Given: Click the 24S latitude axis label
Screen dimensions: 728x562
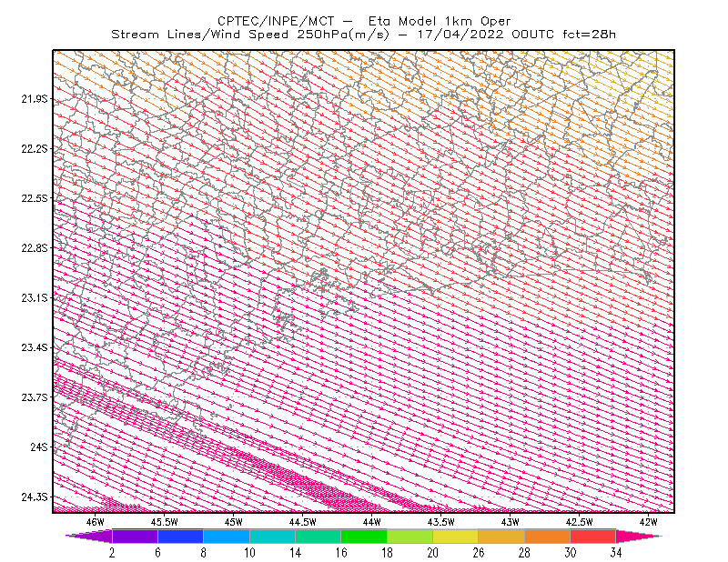Looking at the screenshot, I should tap(39, 447).
